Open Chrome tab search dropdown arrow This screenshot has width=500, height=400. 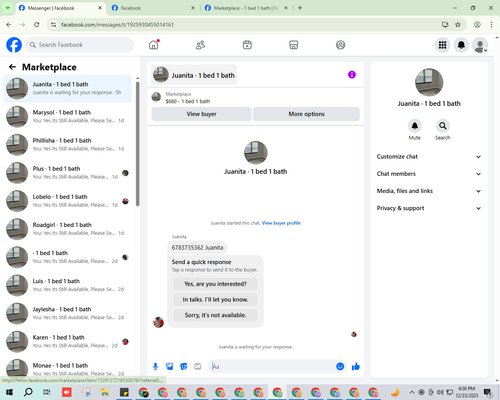pyautogui.click(x=7, y=8)
